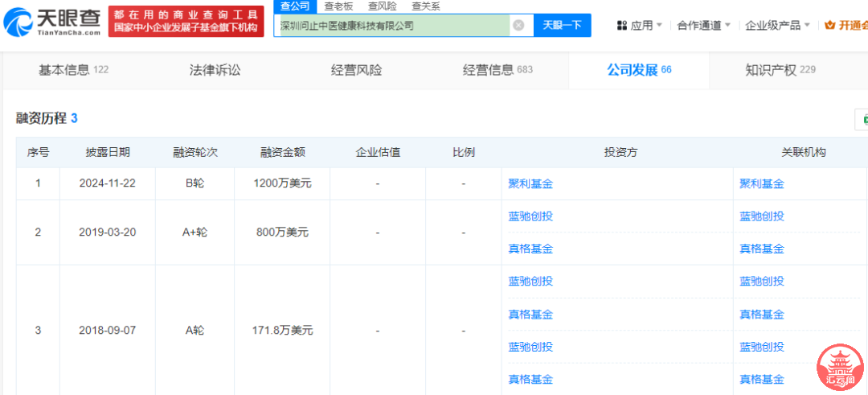Image resolution: width=868 pixels, height=395 pixels.
Task: Open 聚利基金 link in 投资方 column
Action: [x=530, y=184]
